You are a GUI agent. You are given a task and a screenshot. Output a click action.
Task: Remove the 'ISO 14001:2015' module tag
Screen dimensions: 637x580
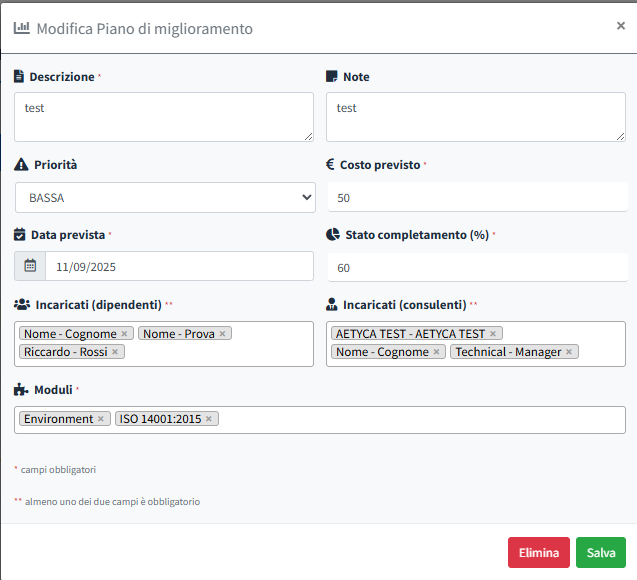pyautogui.click(x=208, y=419)
